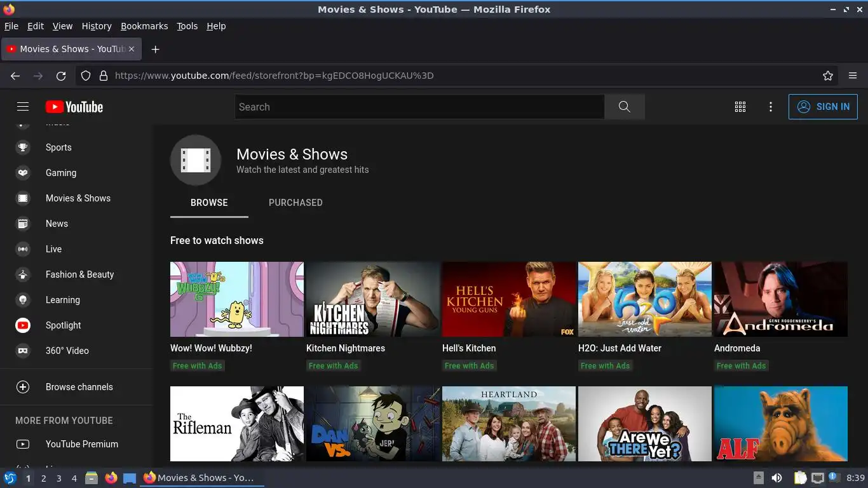
Task: Launch Firefox from taskbar launcher
Action: click(x=111, y=478)
